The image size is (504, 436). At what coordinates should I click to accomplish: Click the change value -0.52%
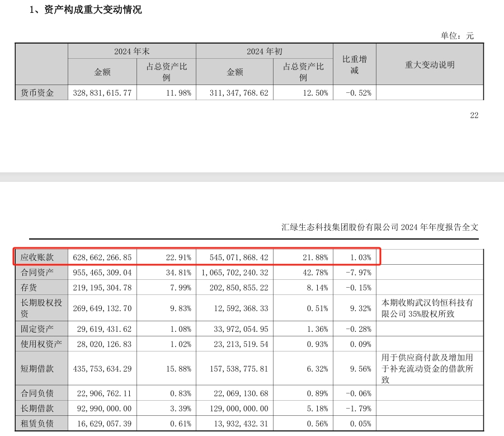coord(359,93)
